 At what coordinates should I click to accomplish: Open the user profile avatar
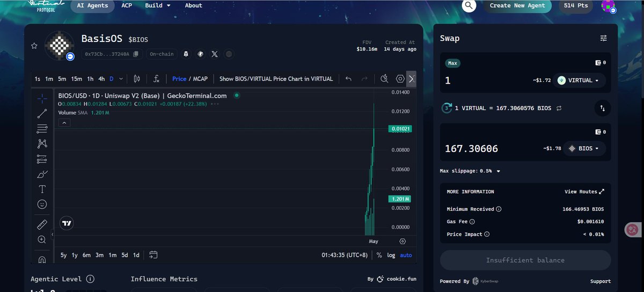(x=608, y=6)
